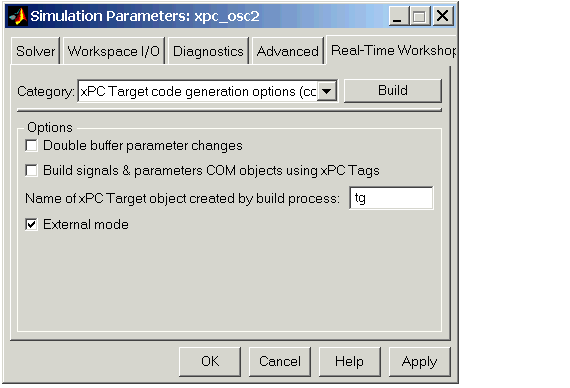Apply the current parameter changes
Viewport: 570px width, 388px height.
pos(420,361)
